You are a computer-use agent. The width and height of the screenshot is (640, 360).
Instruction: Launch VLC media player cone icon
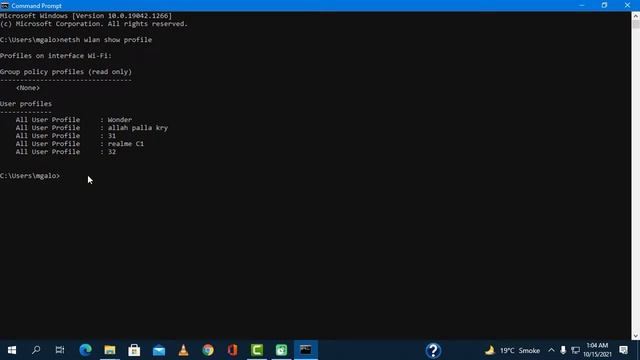tap(183, 350)
